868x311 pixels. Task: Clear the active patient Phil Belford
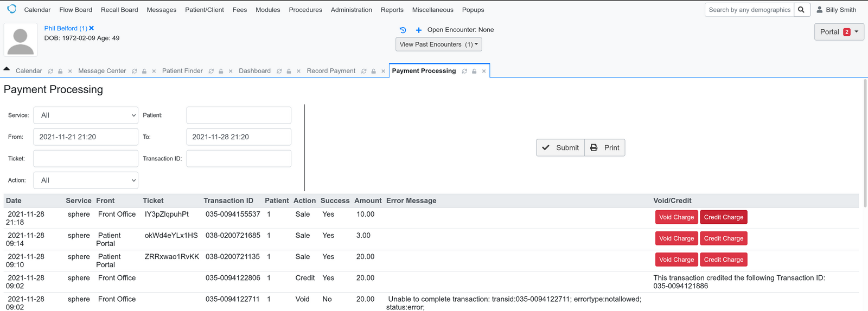pyautogui.click(x=92, y=28)
